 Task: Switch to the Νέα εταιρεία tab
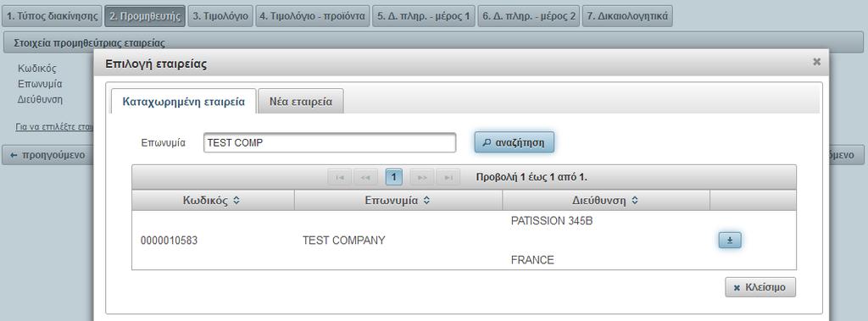[301, 102]
